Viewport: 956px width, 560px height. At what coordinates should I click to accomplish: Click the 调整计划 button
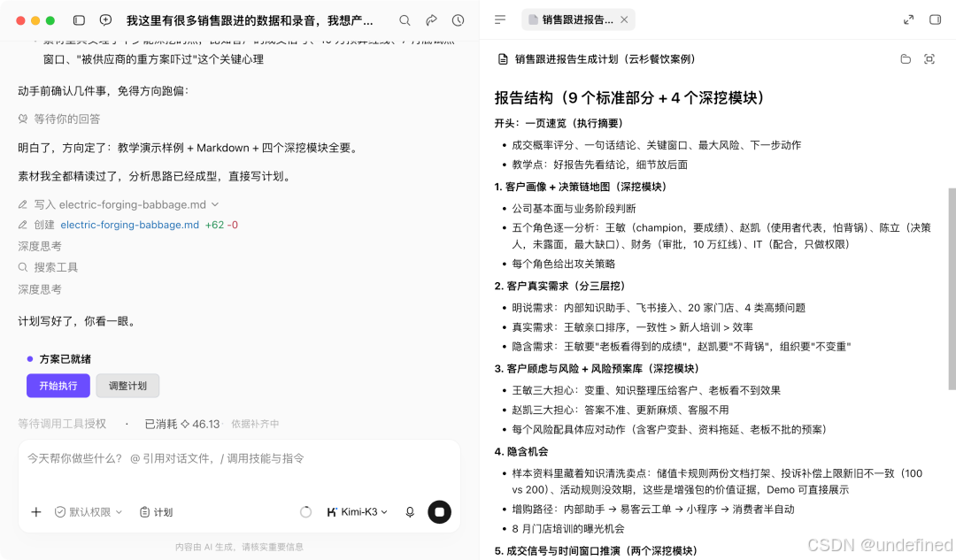[x=127, y=386]
